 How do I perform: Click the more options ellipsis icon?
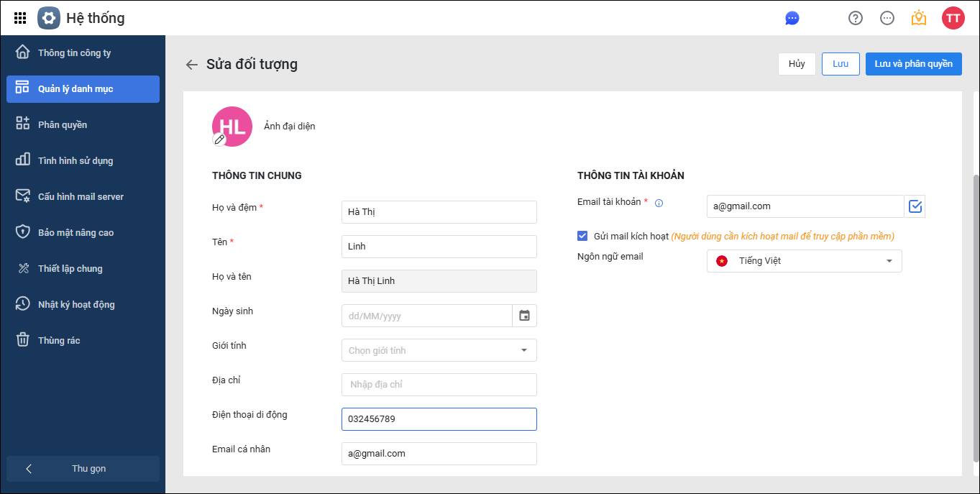coord(887,19)
